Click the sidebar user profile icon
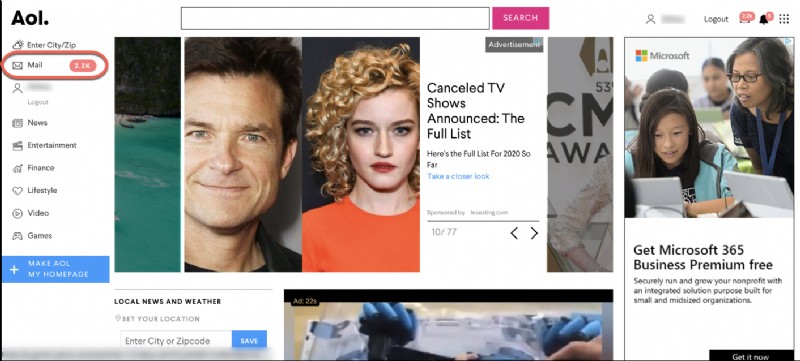The image size is (800, 361). coord(18,88)
